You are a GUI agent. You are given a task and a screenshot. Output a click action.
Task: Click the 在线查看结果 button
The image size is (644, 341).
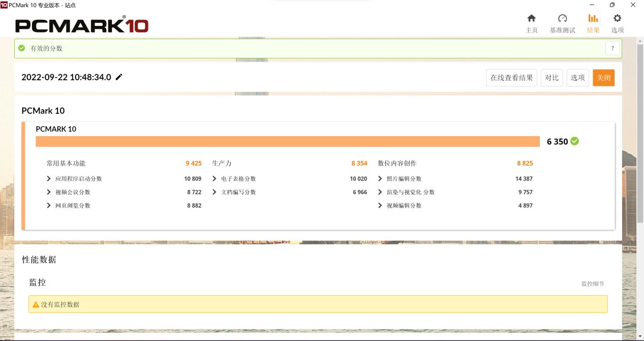(512, 78)
